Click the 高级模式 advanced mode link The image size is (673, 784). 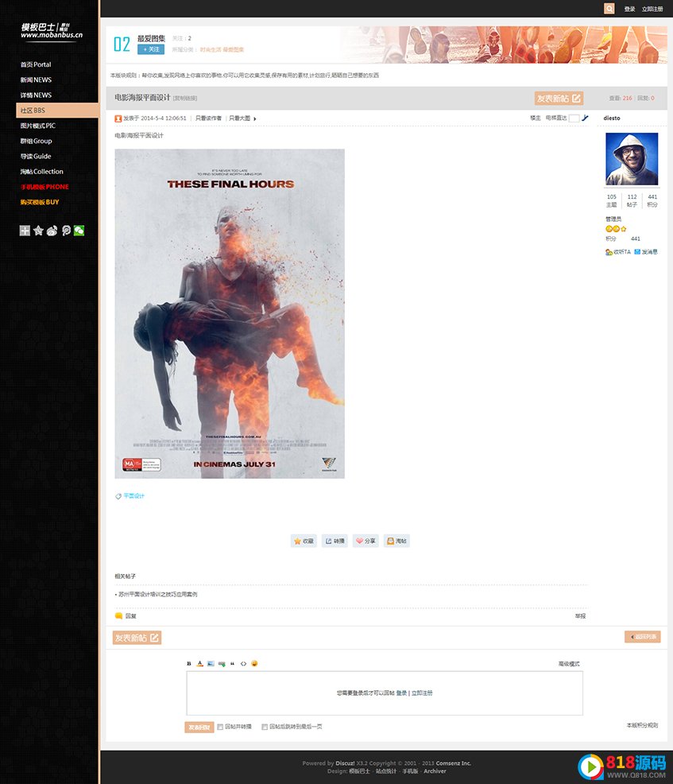click(569, 664)
